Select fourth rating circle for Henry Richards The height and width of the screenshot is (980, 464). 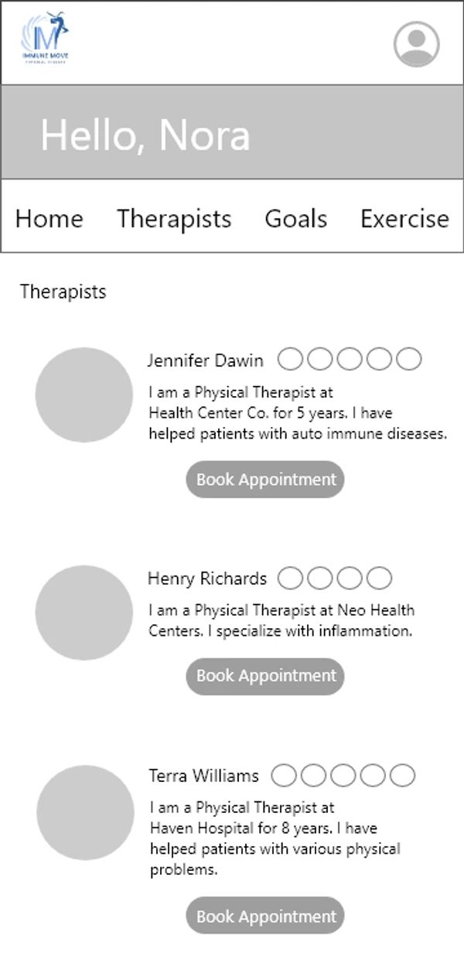[379, 578]
